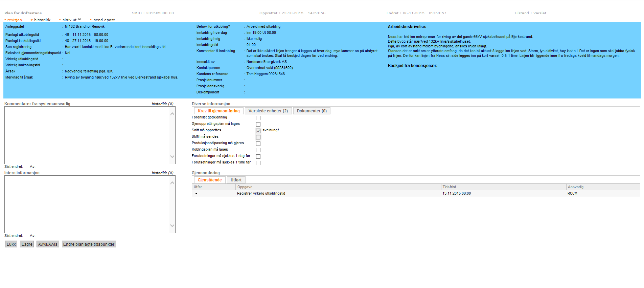644x288 pixels.
Task: Uncheck Snitt må opprettes checkbox
Action: pos(258,131)
